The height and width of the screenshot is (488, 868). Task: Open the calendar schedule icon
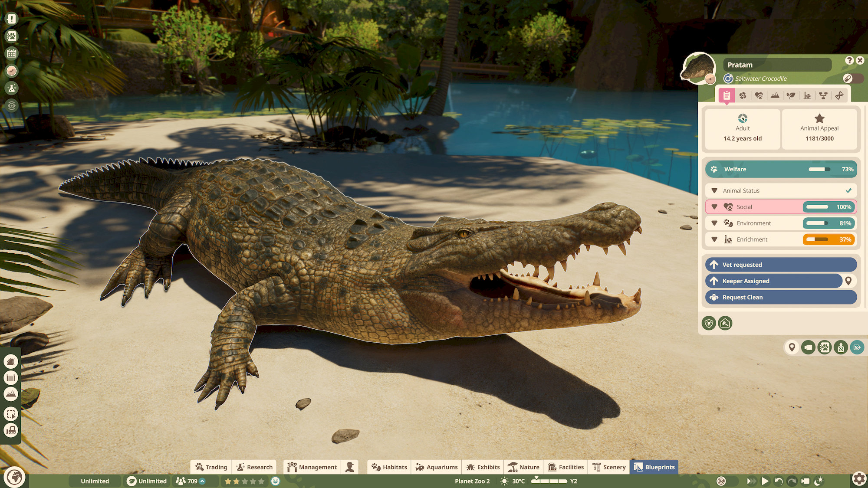tap(12, 53)
